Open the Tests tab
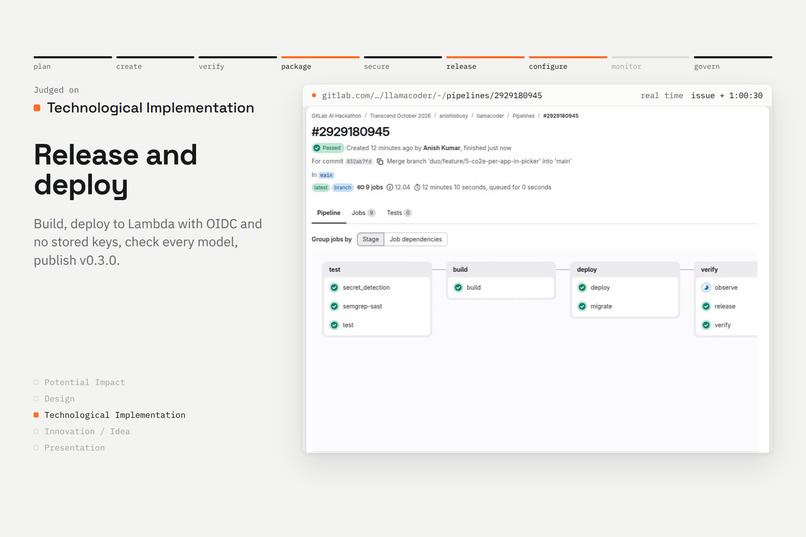806x537 pixels. tap(399, 213)
